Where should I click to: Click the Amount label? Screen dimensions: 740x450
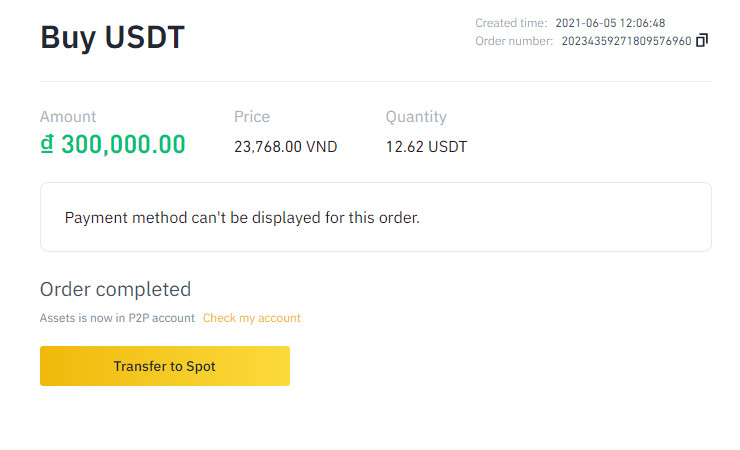[68, 117]
